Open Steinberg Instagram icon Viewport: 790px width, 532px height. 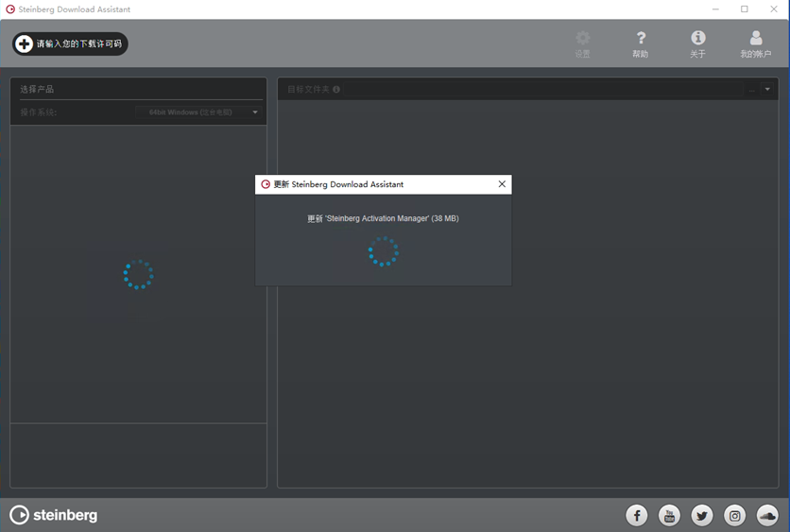[x=734, y=515]
